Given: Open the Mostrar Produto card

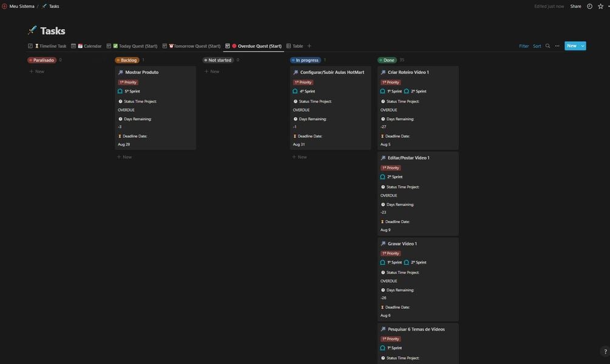Looking at the screenshot, I should tap(155, 108).
